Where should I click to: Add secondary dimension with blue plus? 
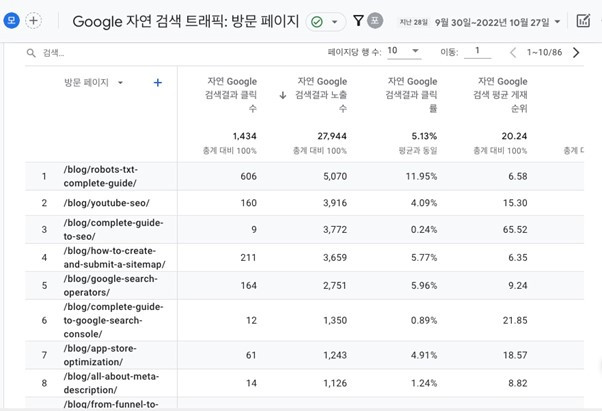(157, 83)
